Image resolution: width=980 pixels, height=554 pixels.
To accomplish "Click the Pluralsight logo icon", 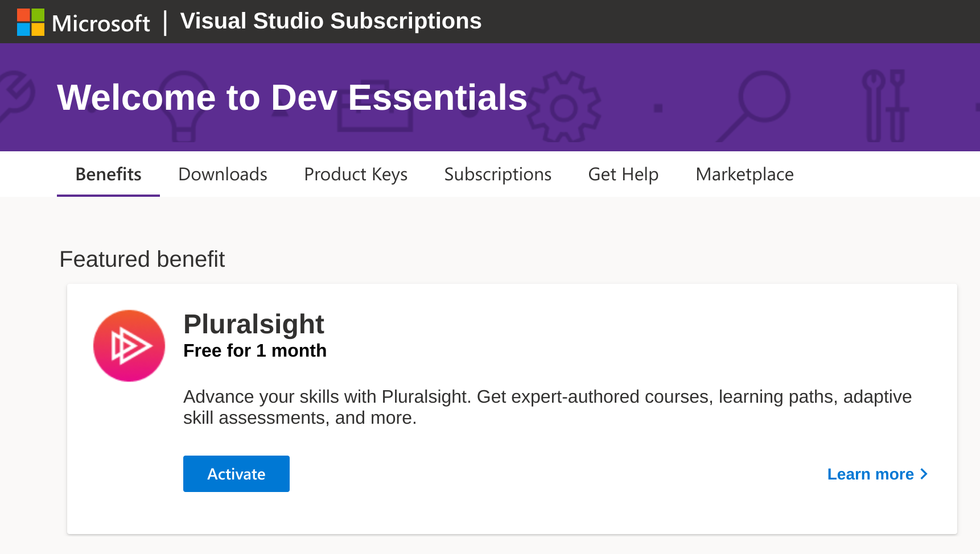I will [129, 346].
